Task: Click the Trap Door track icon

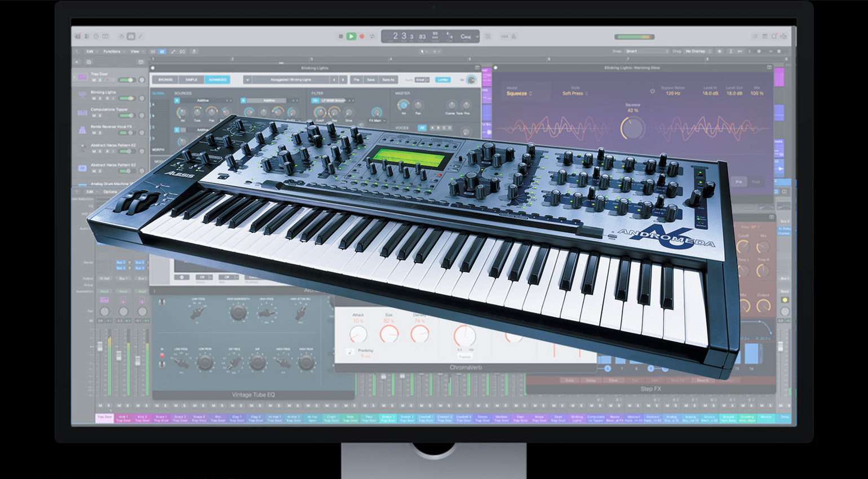Action: tap(82, 77)
